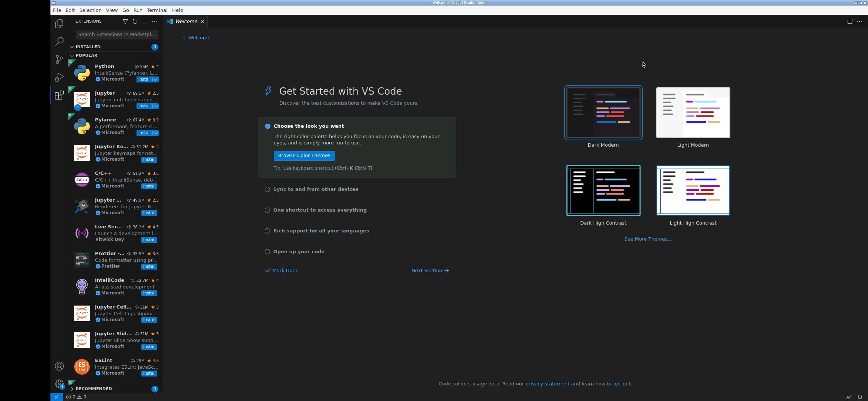
Task: Open Pylance Install dropdown arrow
Action: point(156,133)
